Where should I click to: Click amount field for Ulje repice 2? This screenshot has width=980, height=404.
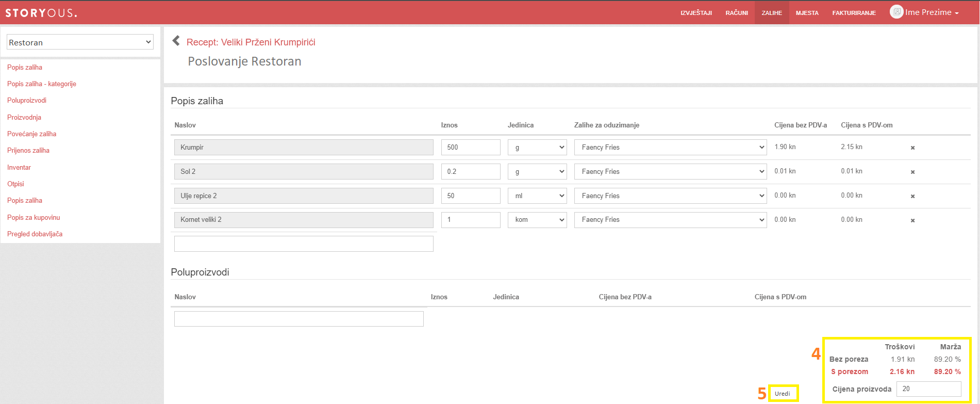471,196
